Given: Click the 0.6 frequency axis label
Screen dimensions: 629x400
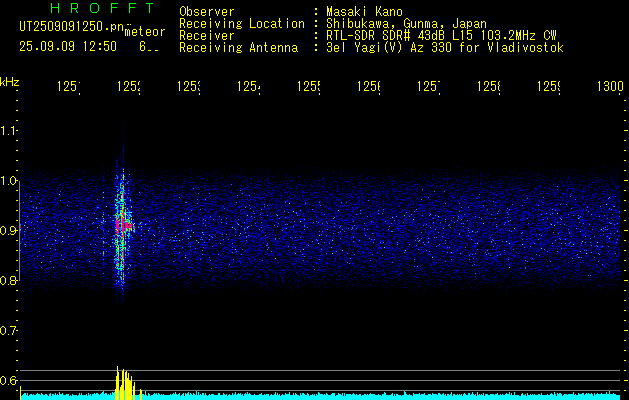Looking at the screenshot, I should click(x=9, y=380).
